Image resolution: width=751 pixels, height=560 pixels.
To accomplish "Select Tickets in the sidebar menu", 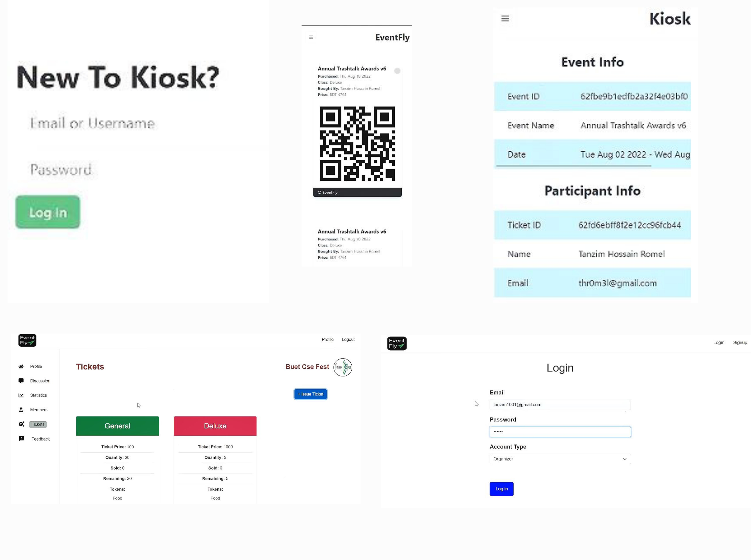I will click(x=38, y=424).
